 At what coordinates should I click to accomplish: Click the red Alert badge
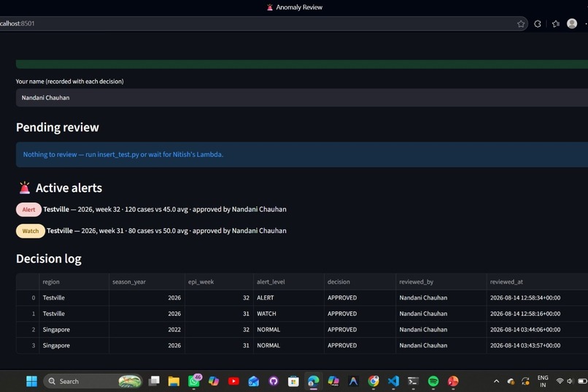tap(28, 210)
